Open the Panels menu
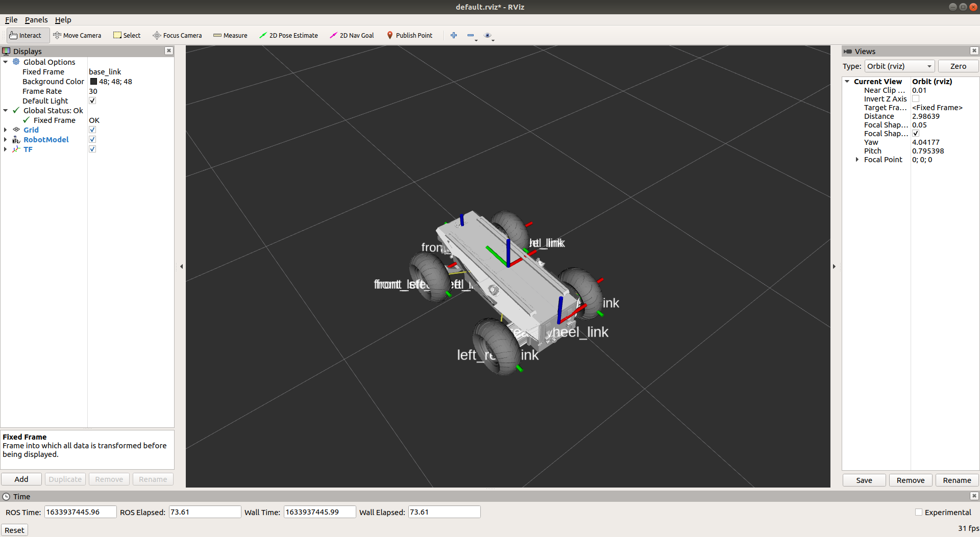Image resolution: width=980 pixels, height=537 pixels. 36,20
